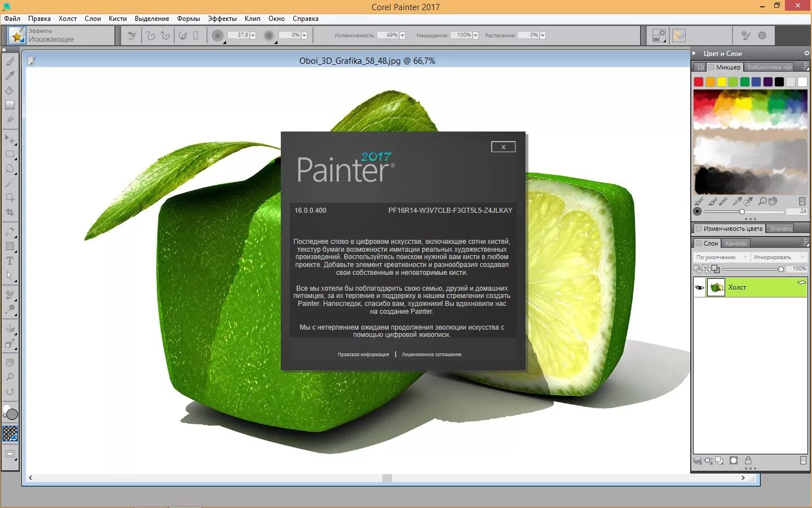This screenshot has width=812, height=508.
Task: Open Лицензионное соглашение link
Action: pos(431,354)
